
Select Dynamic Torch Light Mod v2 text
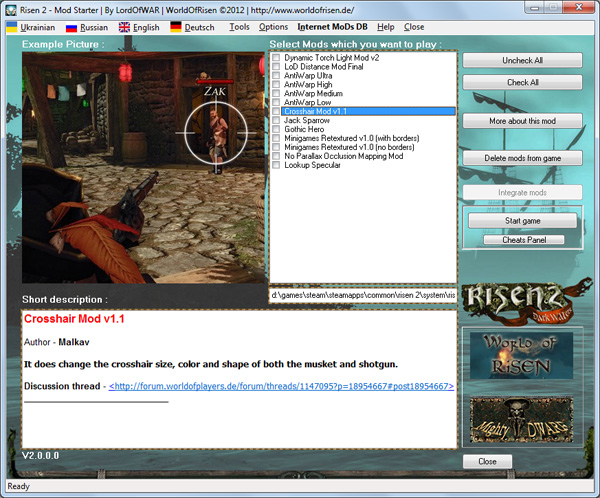[331, 58]
